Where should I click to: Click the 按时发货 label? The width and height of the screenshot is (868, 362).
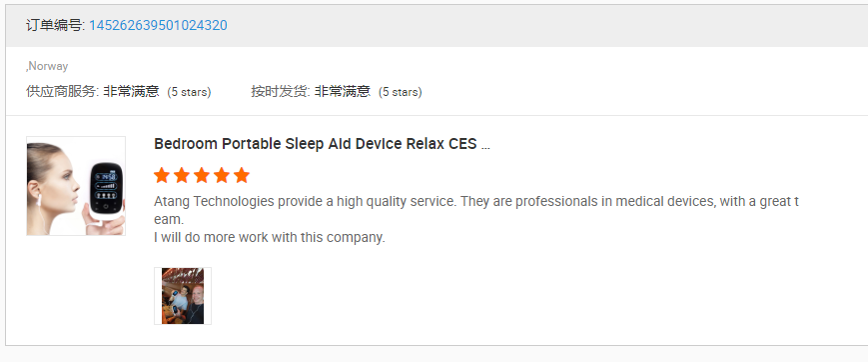281,91
